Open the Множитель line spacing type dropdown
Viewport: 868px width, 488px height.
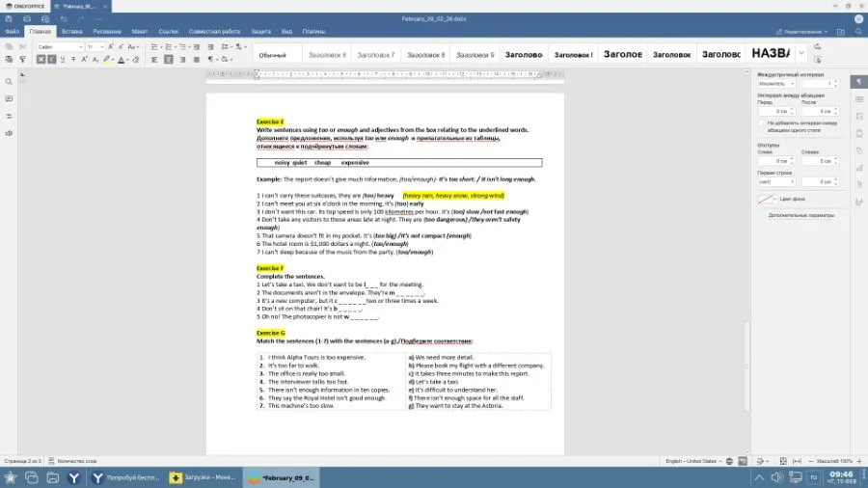pos(776,84)
